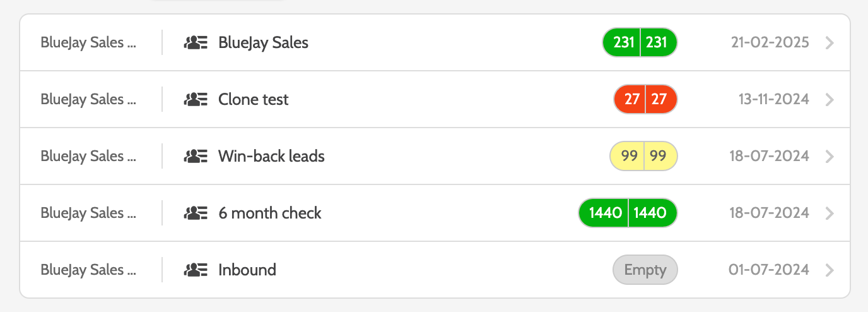Click the grey Empty badge
This screenshot has height=312, width=868.
tap(645, 270)
